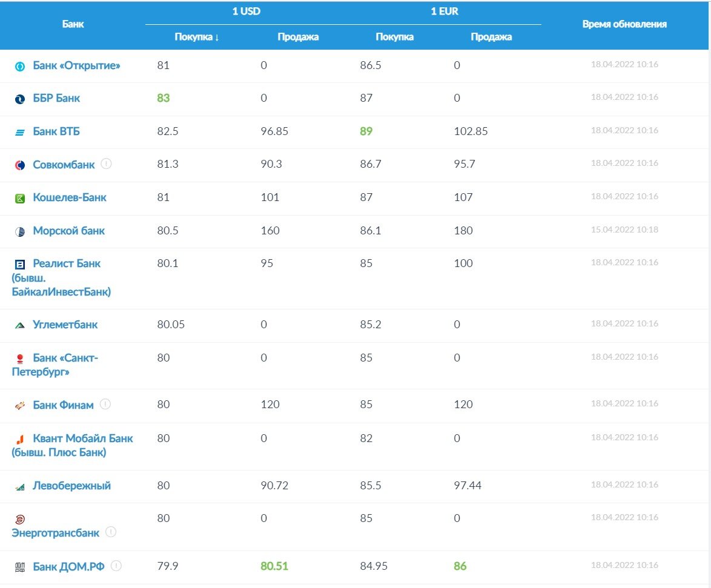Click the Банк column header
This screenshot has height=588, width=711.
(73, 24)
